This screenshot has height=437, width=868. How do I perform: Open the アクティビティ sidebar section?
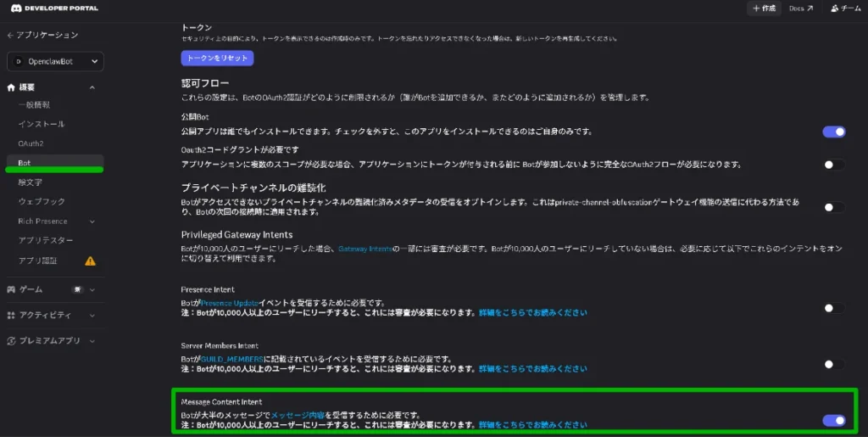click(x=46, y=315)
